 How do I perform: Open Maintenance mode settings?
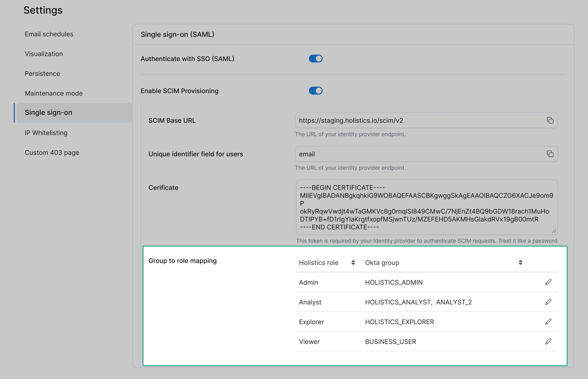tap(54, 93)
